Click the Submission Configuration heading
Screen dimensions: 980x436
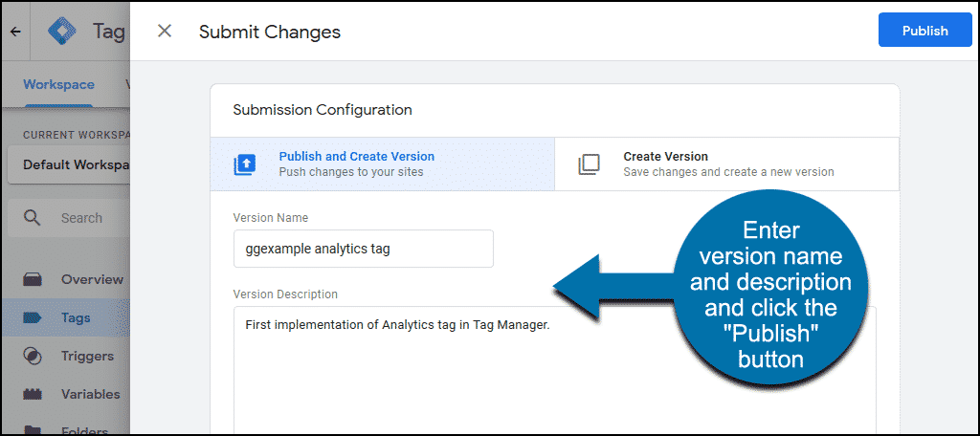coord(323,110)
